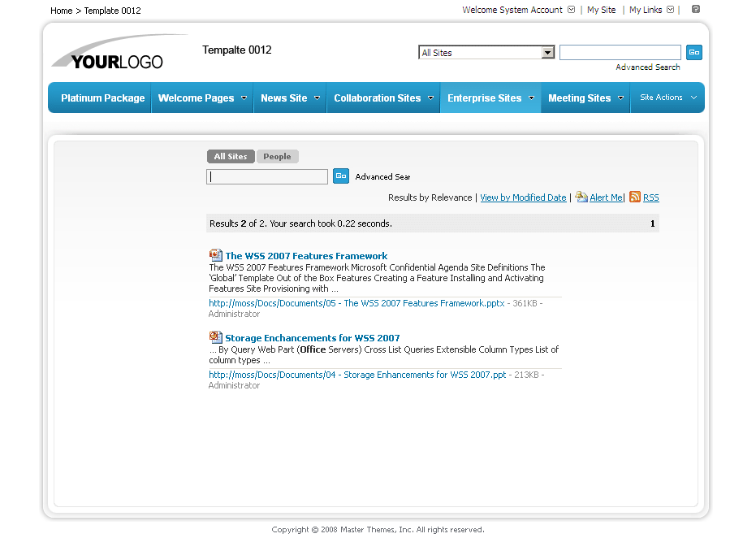
Task: Switch to the People search tab
Action: [x=277, y=156]
